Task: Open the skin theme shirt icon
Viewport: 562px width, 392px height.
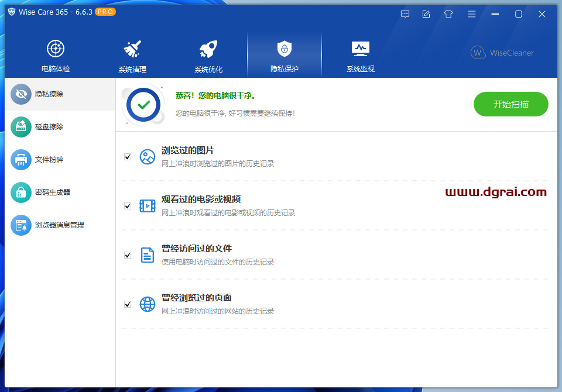Action: (448, 14)
